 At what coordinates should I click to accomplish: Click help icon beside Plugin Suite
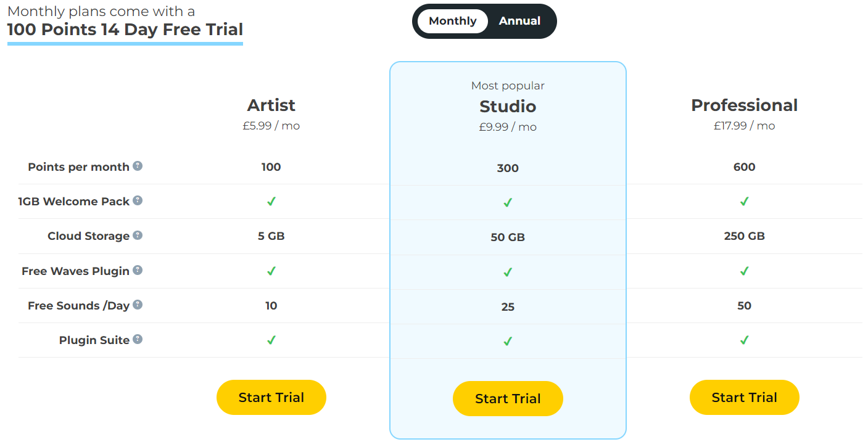pyautogui.click(x=138, y=339)
